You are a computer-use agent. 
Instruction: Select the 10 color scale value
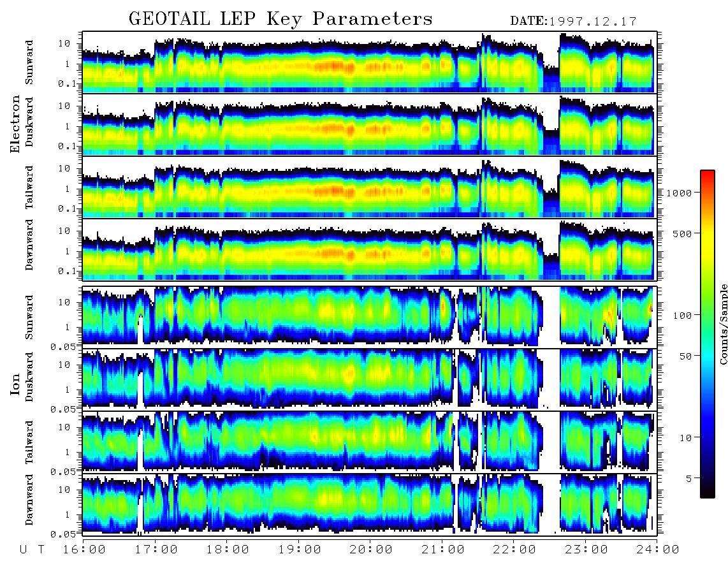coord(685,437)
